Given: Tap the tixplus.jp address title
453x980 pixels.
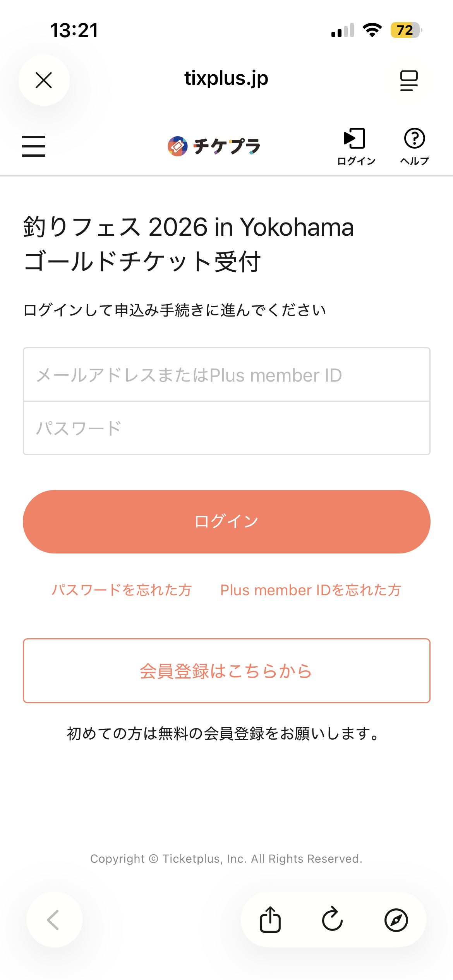Looking at the screenshot, I should pos(226,78).
